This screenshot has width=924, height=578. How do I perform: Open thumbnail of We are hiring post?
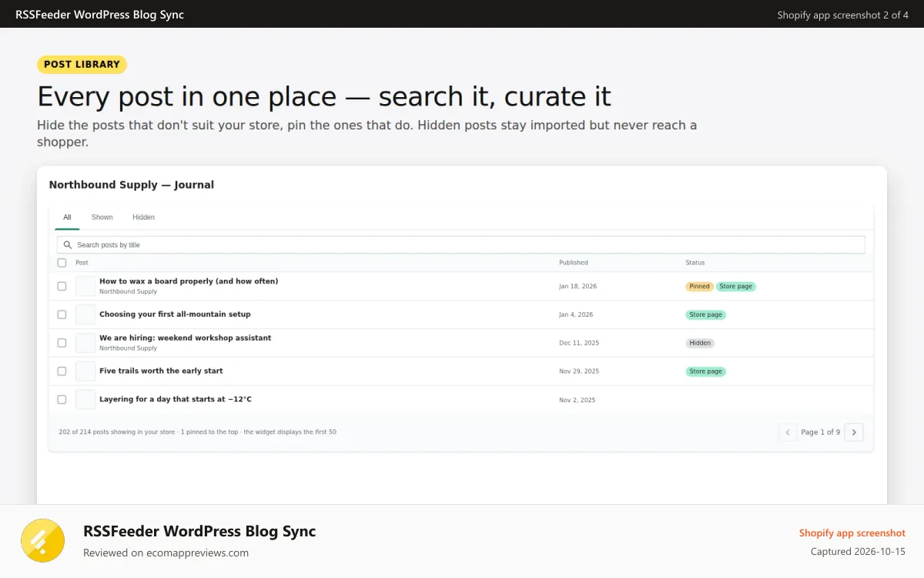(x=85, y=343)
